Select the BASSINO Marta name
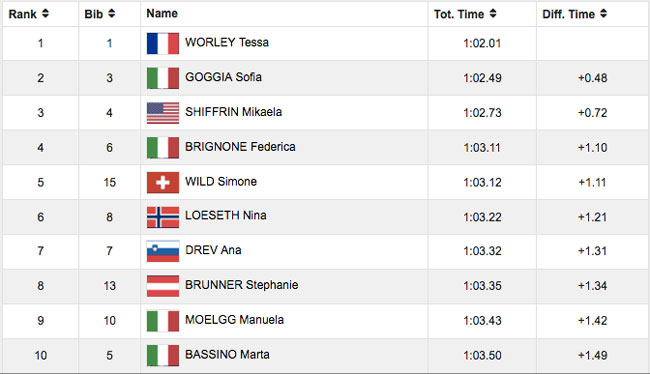The height and width of the screenshot is (374, 650). tap(227, 355)
